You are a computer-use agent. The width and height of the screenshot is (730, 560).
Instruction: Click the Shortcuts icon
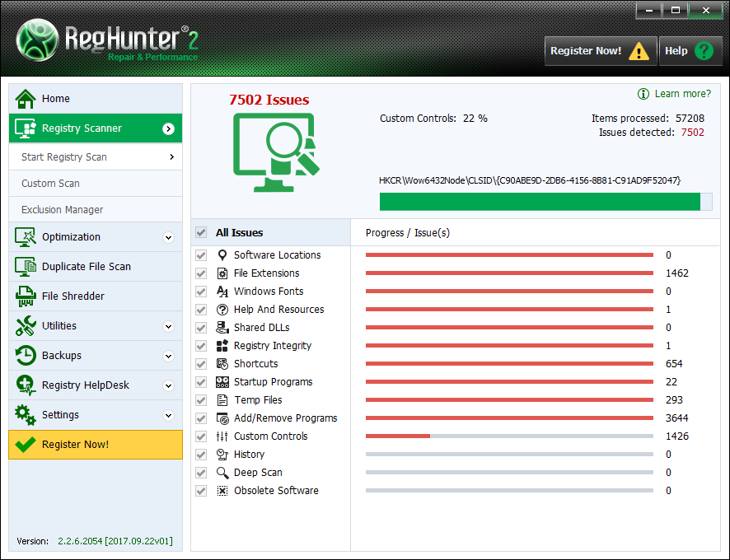coord(222,364)
